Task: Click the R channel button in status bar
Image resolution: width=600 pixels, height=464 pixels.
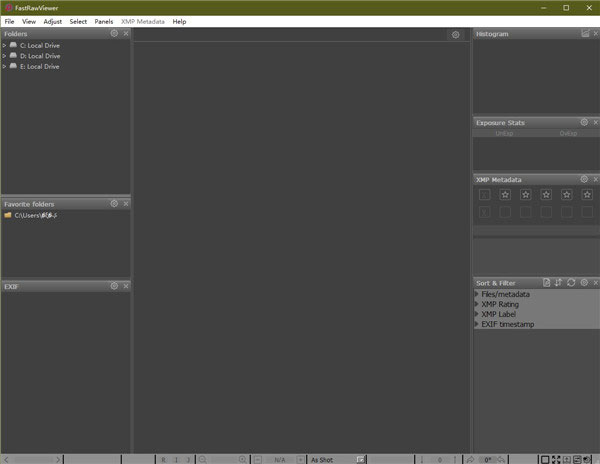Action: point(163,460)
